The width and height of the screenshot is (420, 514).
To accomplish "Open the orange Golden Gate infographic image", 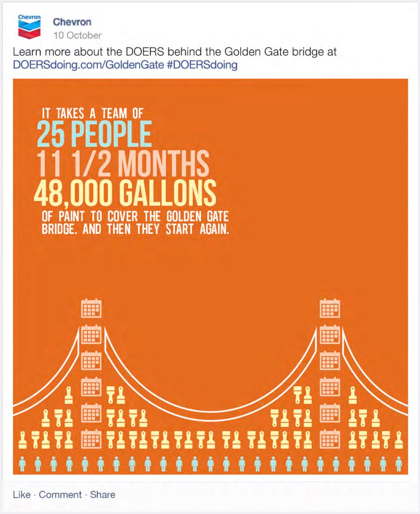I will (210, 276).
